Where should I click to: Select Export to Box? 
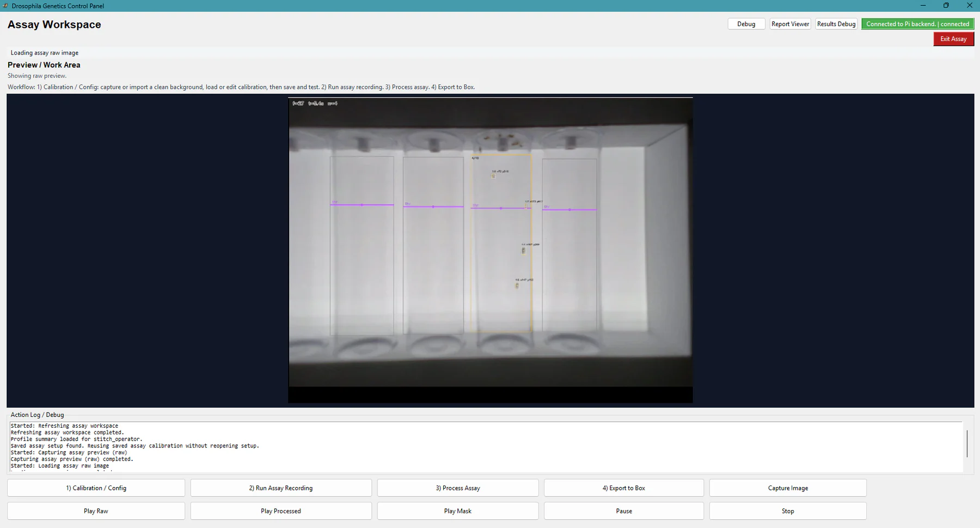click(x=624, y=488)
